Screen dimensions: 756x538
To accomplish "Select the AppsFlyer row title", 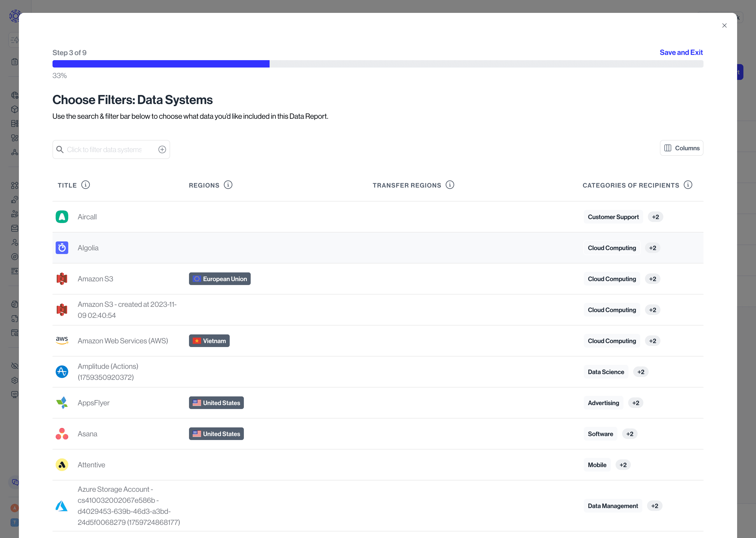I will click(94, 403).
